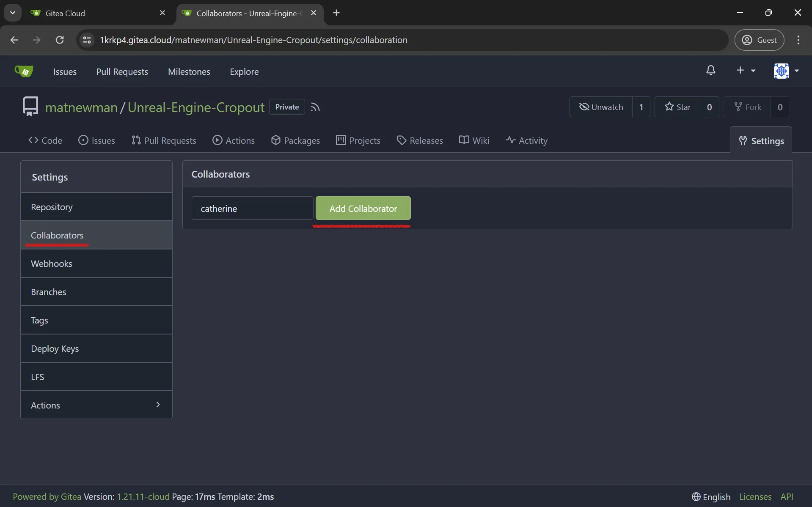Open the Powered by Gitea link

[x=47, y=497]
